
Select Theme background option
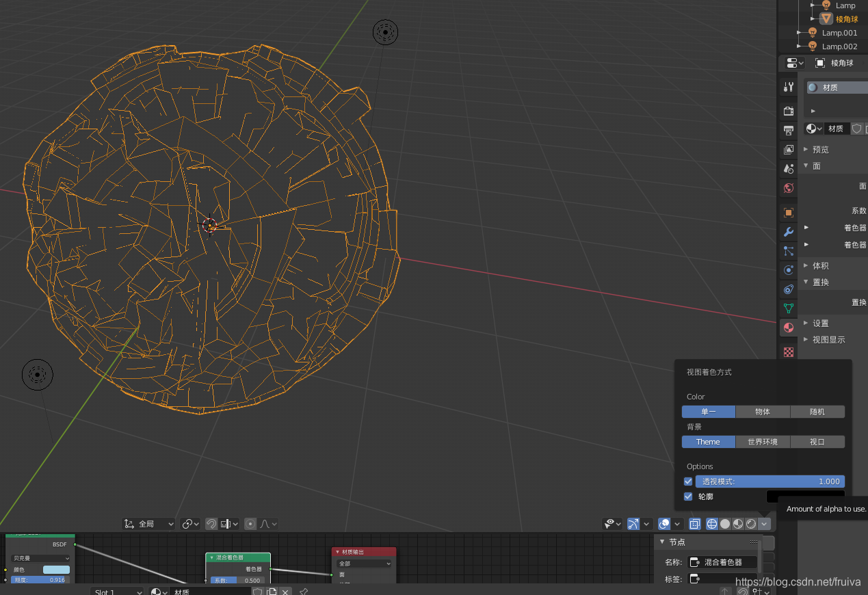pyautogui.click(x=709, y=442)
